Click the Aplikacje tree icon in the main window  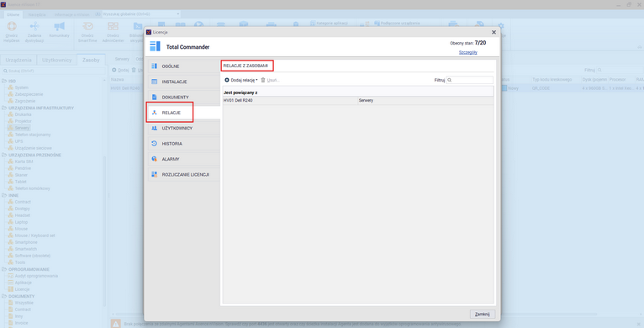pos(12,283)
